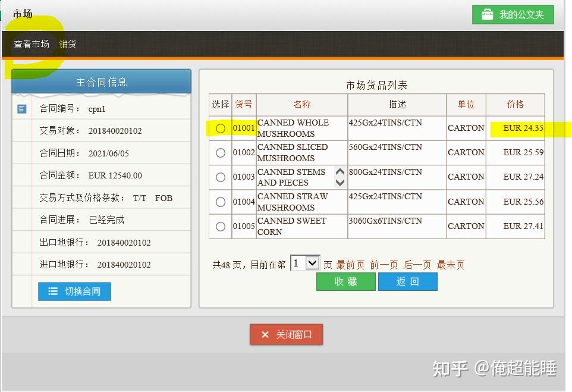Screen dimensions: 572x392
Task: Click the blue document icon beside 合同编号
Action: (x=22, y=109)
